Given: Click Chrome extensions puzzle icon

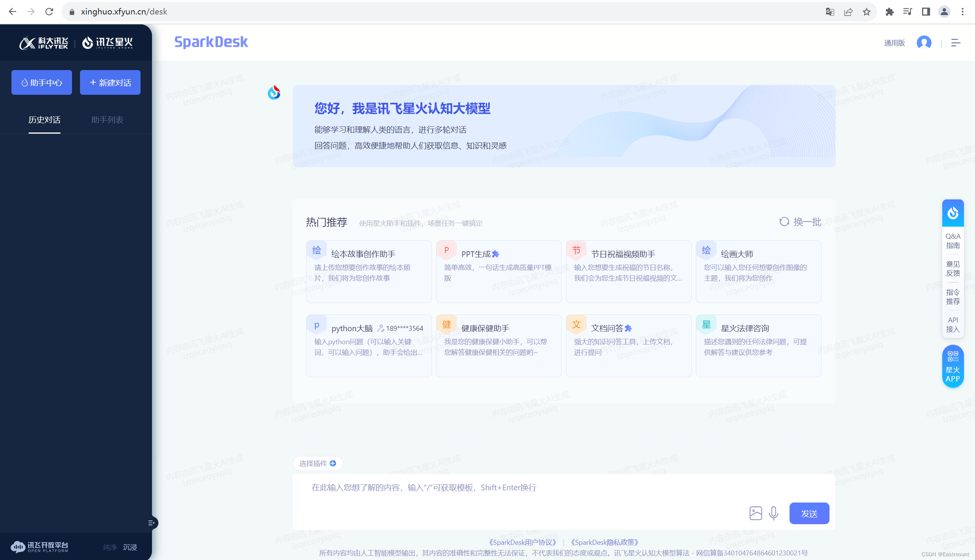Looking at the screenshot, I should 889,11.
